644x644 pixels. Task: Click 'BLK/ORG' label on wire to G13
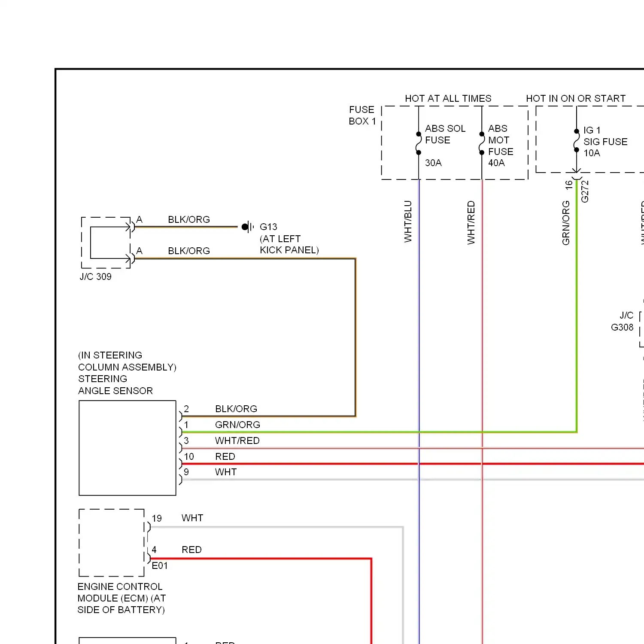pos(189,219)
